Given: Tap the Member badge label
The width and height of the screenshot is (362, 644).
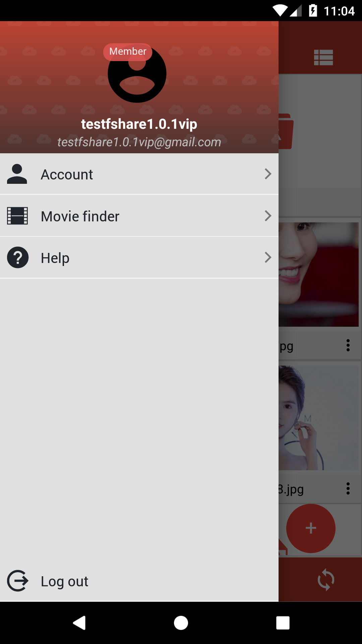Looking at the screenshot, I should (x=128, y=52).
